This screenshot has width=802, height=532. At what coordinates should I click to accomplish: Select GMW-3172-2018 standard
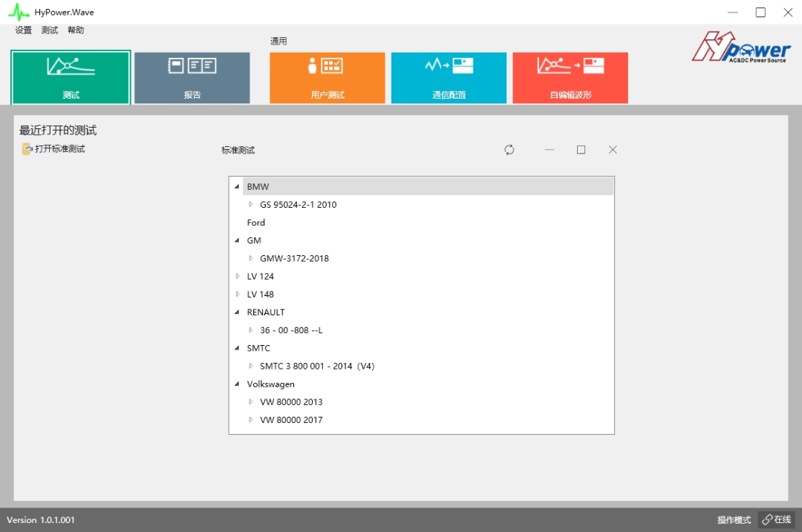point(294,258)
